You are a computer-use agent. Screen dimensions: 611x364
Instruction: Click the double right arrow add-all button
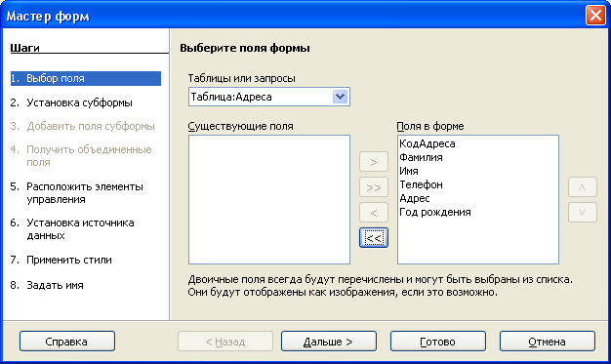[x=373, y=187]
